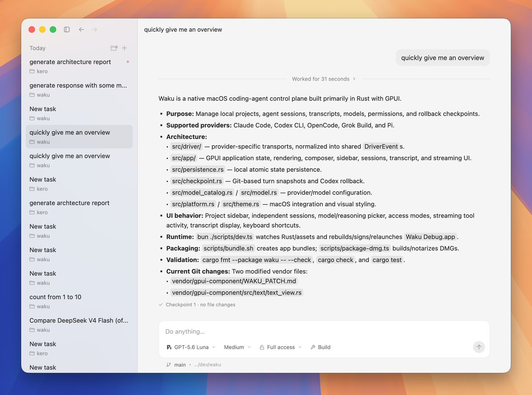The width and height of the screenshot is (532, 395).
Task: Open generate archtecture report session
Action: (x=79, y=207)
